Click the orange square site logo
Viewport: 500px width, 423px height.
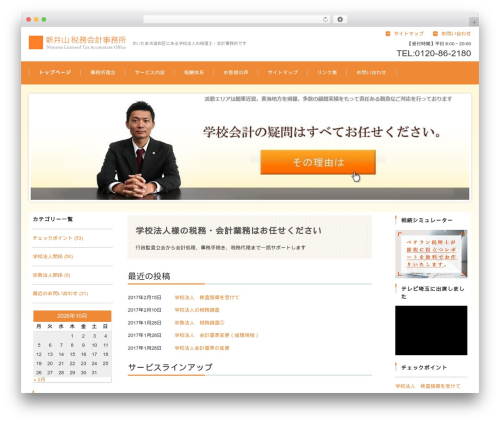tap(36, 42)
